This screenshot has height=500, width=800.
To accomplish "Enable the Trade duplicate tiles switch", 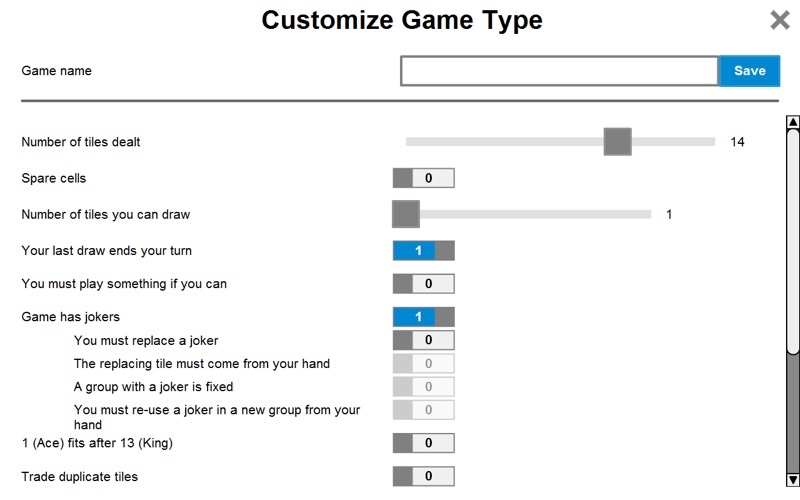I will 424,476.
